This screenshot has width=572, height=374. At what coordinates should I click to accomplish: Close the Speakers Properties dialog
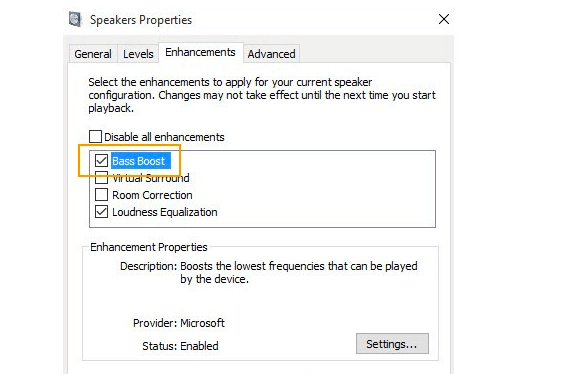coord(444,19)
